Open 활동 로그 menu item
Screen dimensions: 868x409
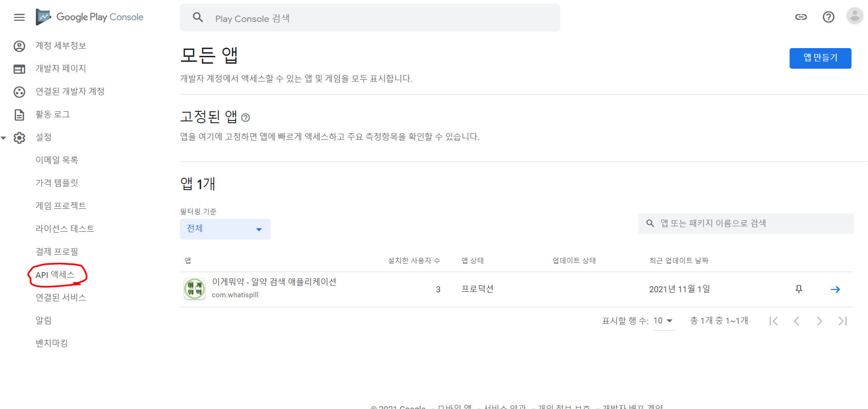[53, 114]
